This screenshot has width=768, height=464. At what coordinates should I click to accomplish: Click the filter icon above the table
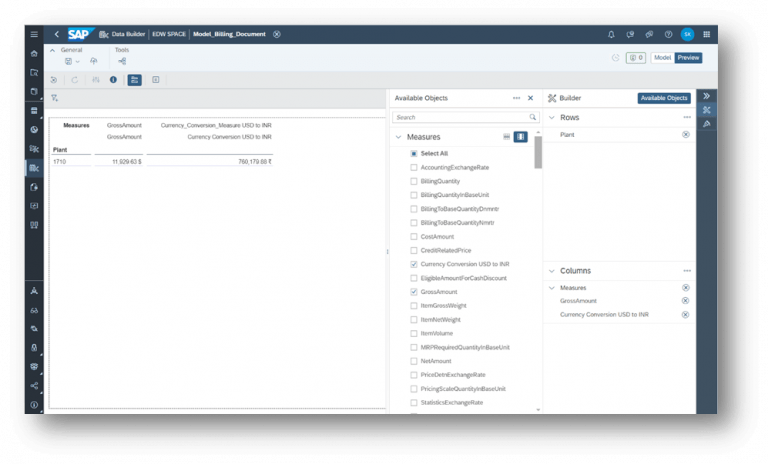click(55, 98)
